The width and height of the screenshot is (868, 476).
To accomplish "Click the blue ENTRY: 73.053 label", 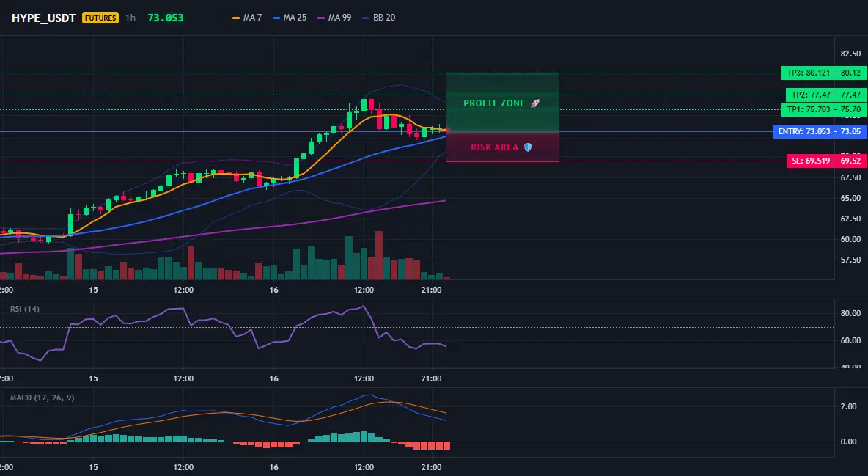I will [x=803, y=131].
